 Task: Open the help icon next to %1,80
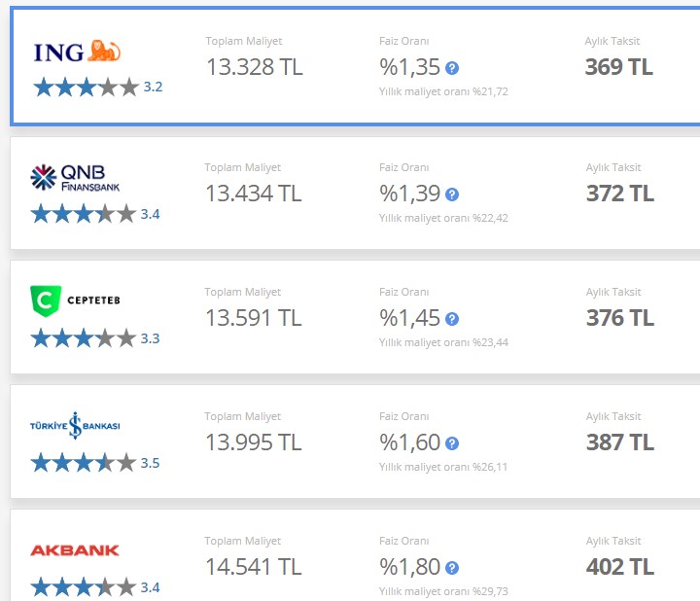(x=452, y=568)
